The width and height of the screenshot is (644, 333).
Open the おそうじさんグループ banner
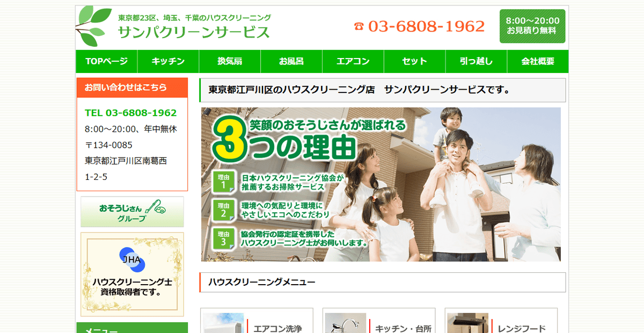(132, 212)
